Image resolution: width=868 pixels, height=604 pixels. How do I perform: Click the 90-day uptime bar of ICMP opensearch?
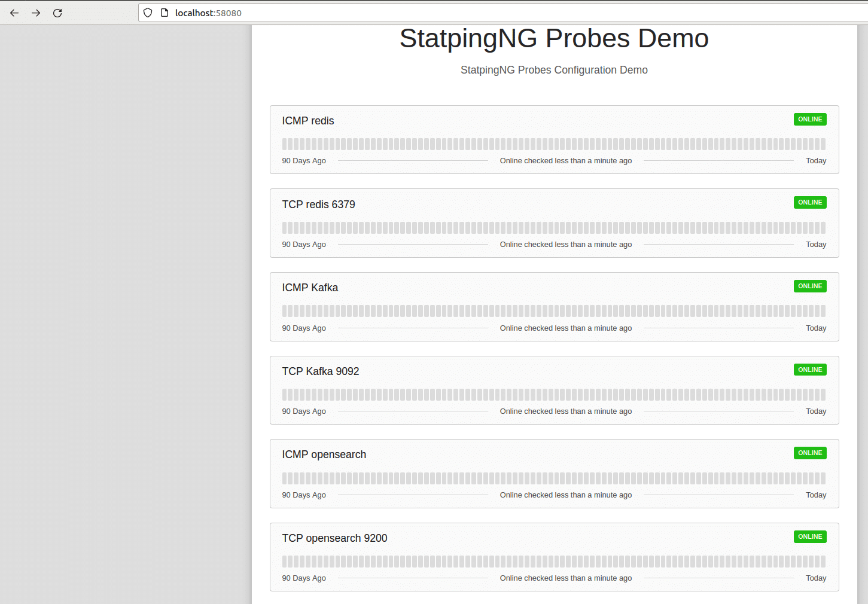pyautogui.click(x=554, y=478)
